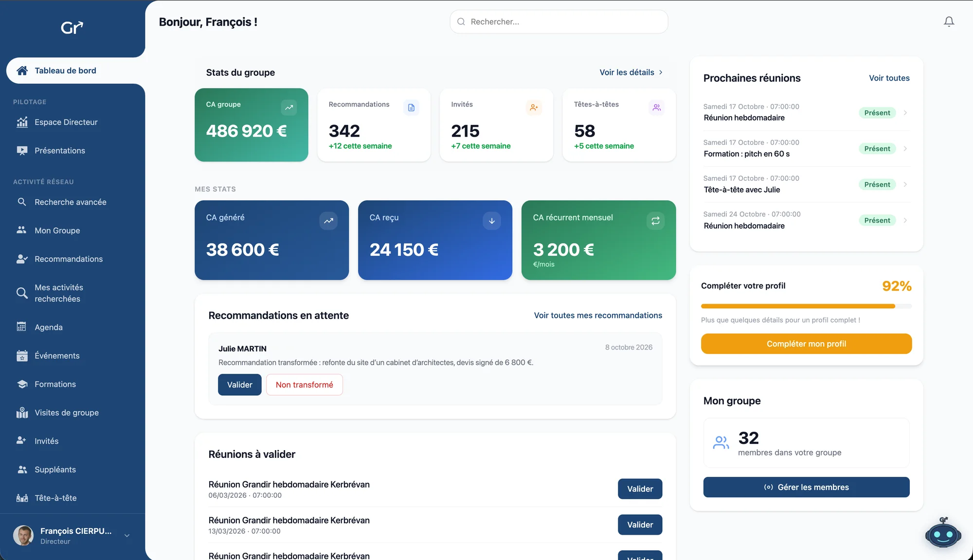The image size is (973, 560).
Task: Mark recommendation as Non transformé
Action: click(305, 385)
